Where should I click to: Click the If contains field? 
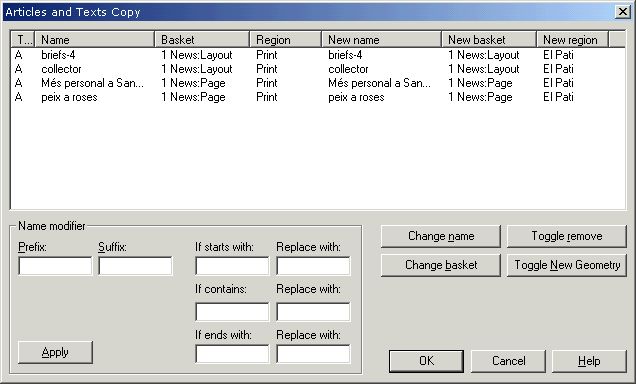point(232,312)
